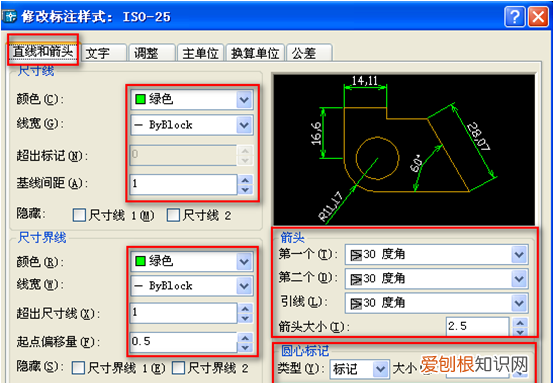The image size is (554, 383).
Task: Open the 尺寸界线 线宽 ByBlock dropdown
Action: (244, 286)
